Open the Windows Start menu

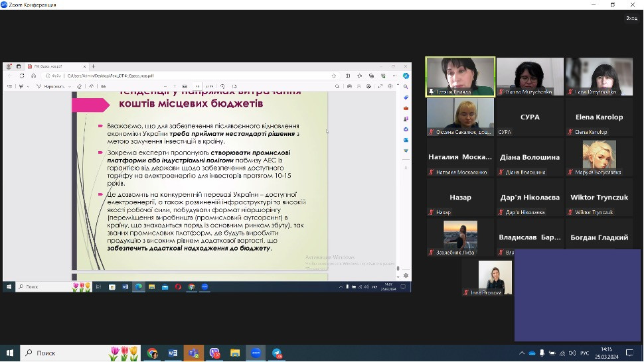coord(10,353)
